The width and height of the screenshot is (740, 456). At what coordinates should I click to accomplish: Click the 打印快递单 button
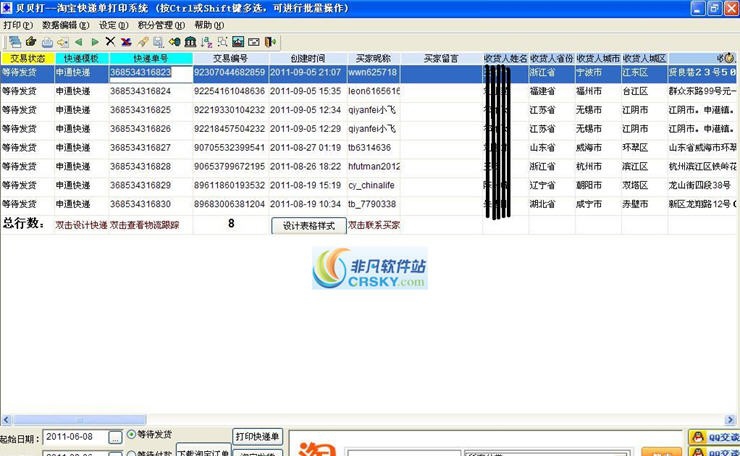(x=257, y=437)
